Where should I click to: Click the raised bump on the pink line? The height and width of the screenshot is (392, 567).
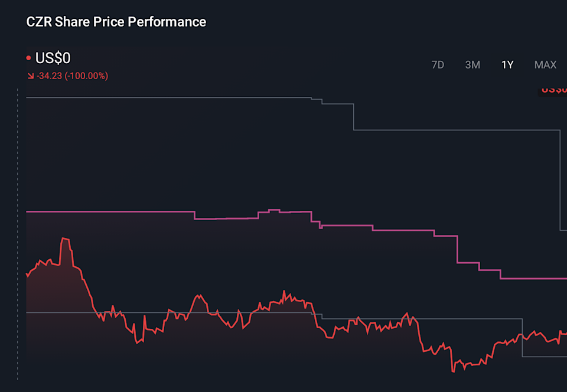click(x=273, y=210)
